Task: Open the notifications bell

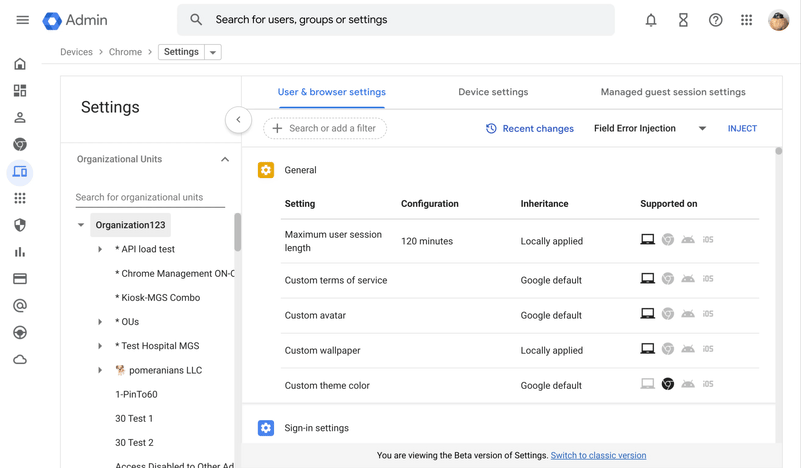Action: coord(651,20)
